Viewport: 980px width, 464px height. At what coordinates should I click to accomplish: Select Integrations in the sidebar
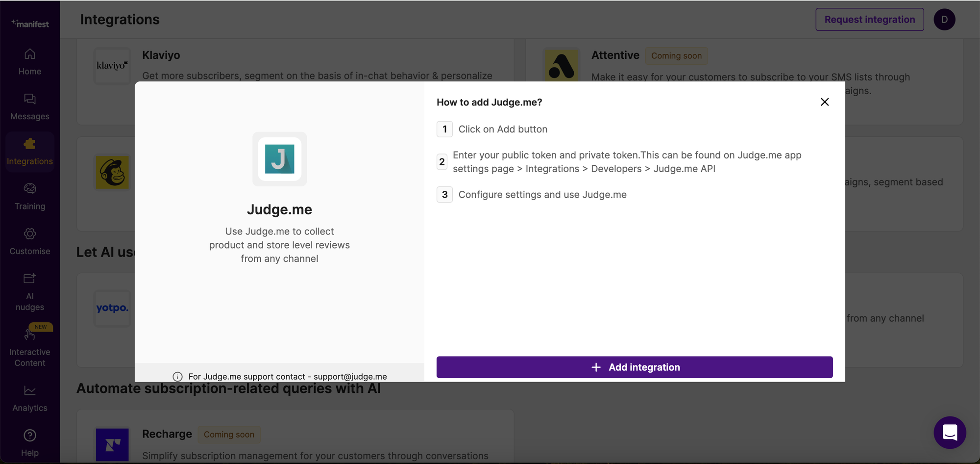click(x=30, y=151)
